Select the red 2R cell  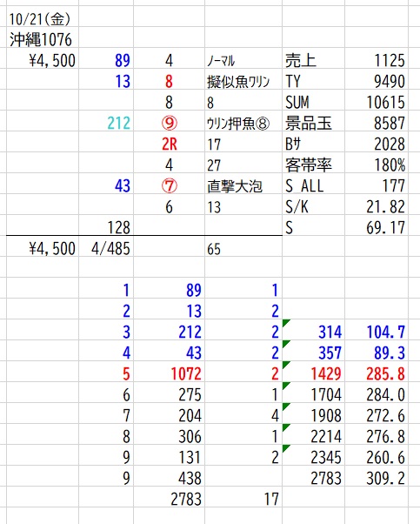(170, 144)
